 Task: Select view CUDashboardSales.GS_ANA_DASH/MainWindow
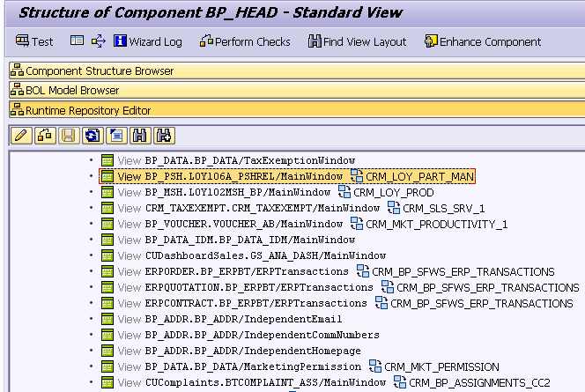coord(265,255)
